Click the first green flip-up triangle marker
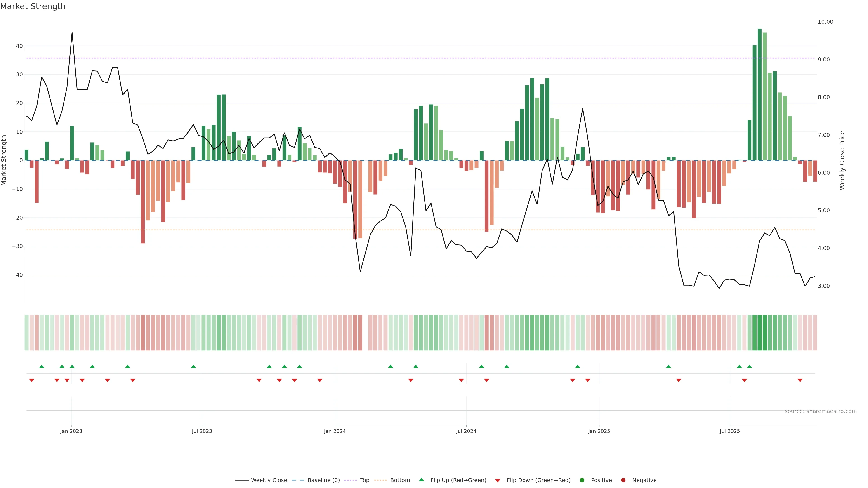Screen dimensions: 868x488 42,366
